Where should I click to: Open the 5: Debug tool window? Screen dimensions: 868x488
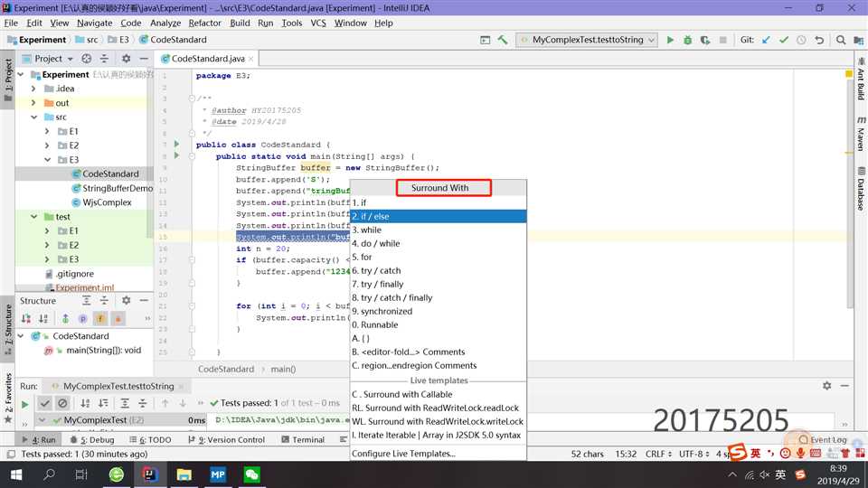pyautogui.click(x=92, y=440)
